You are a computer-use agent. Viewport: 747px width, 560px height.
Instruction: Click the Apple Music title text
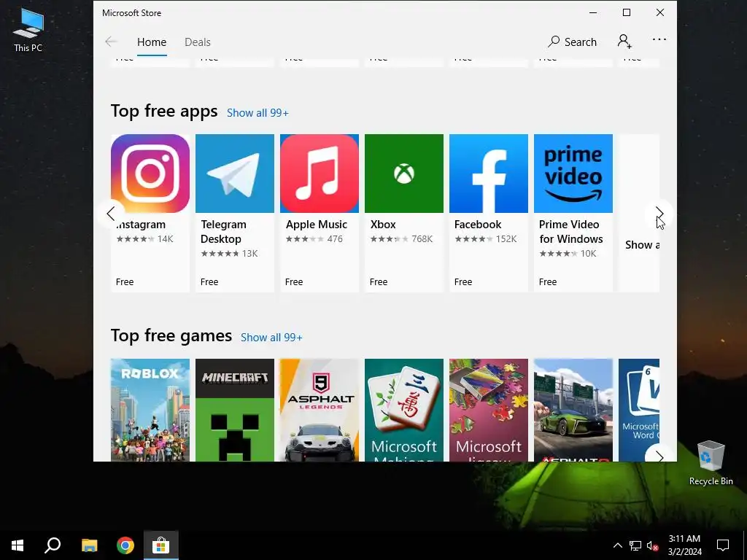[x=317, y=225]
